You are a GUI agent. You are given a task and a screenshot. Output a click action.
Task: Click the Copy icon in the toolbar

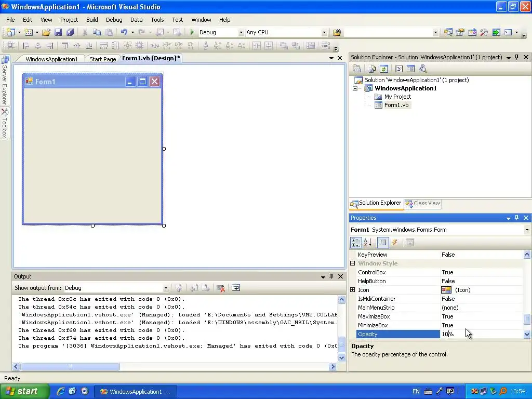click(x=97, y=32)
